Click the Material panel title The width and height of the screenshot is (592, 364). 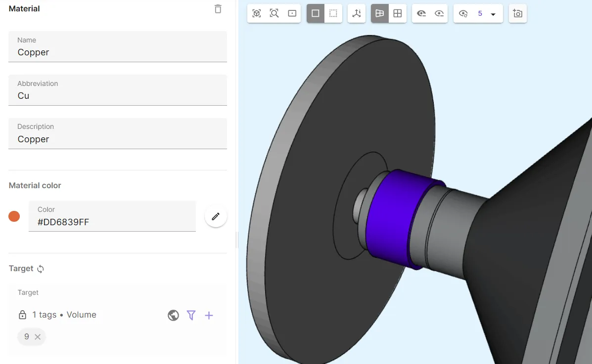pyautogui.click(x=24, y=9)
